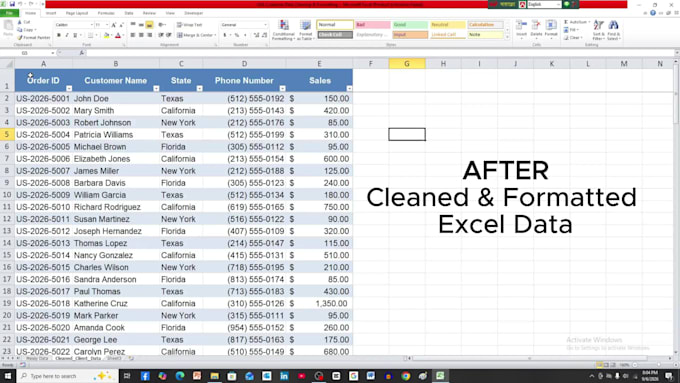Click the Borders icon
The image size is (680, 383).
(90, 35)
